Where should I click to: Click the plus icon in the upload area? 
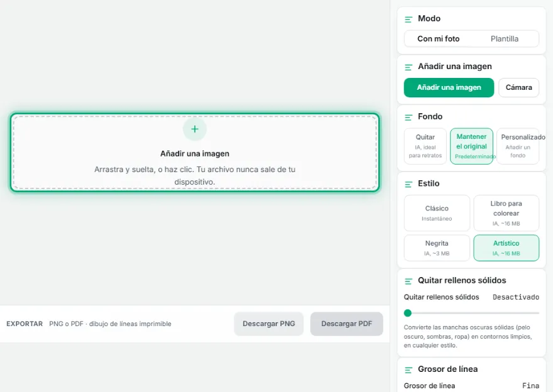click(195, 129)
